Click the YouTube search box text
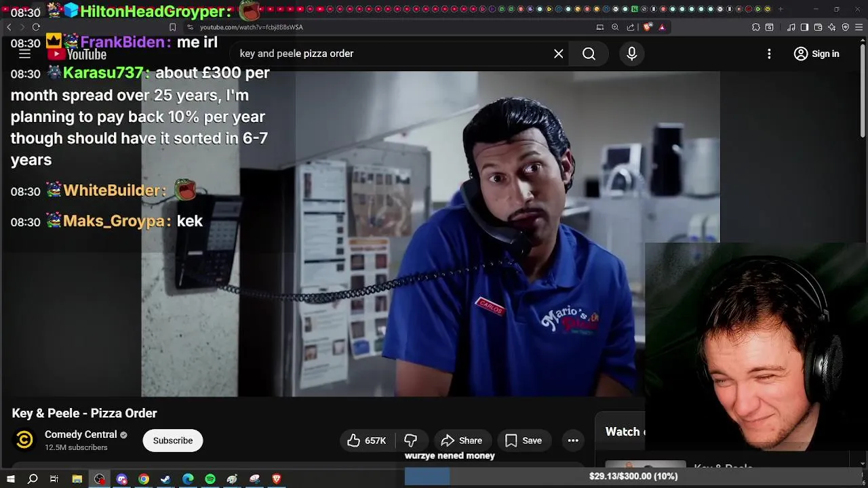868x488 pixels. click(296, 54)
